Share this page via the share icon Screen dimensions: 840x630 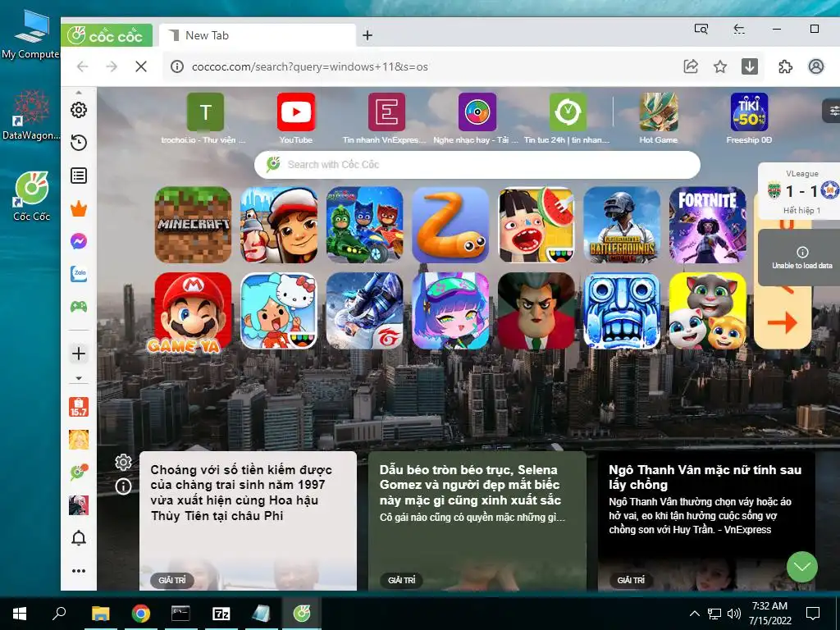click(691, 66)
